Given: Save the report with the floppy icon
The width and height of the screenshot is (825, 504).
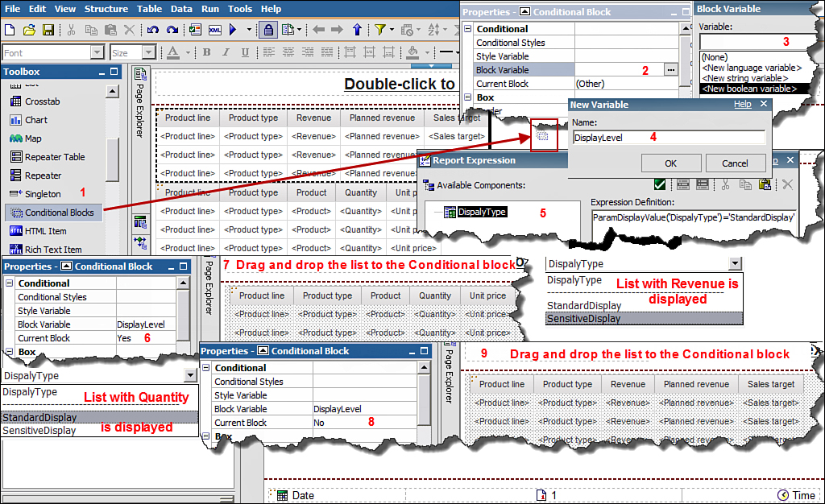Looking at the screenshot, I should 48,30.
